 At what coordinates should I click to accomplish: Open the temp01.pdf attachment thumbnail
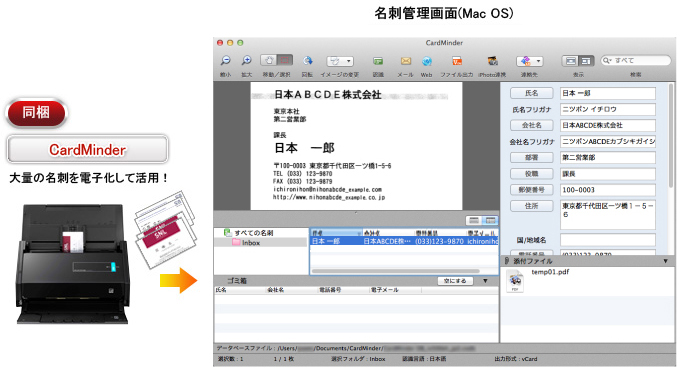pos(515,281)
